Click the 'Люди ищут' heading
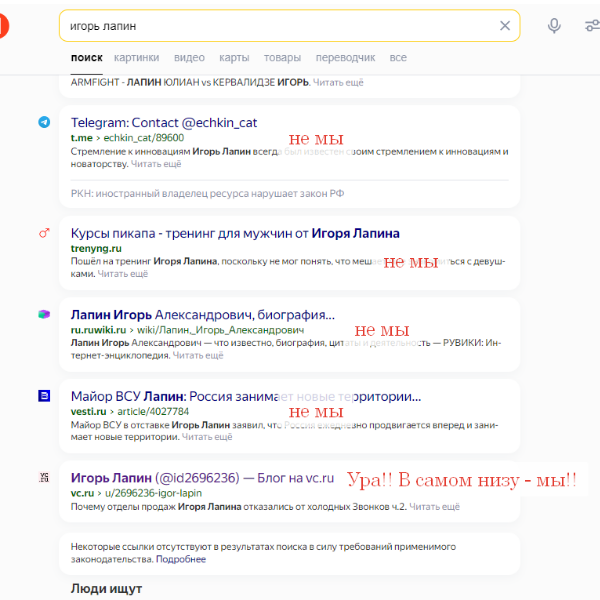This screenshot has height=600, width=600. 106,589
